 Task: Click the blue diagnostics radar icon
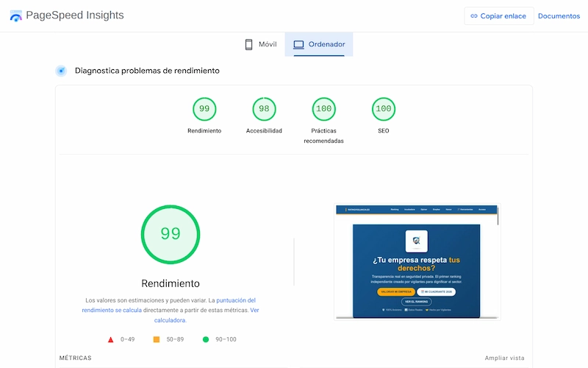61,71
